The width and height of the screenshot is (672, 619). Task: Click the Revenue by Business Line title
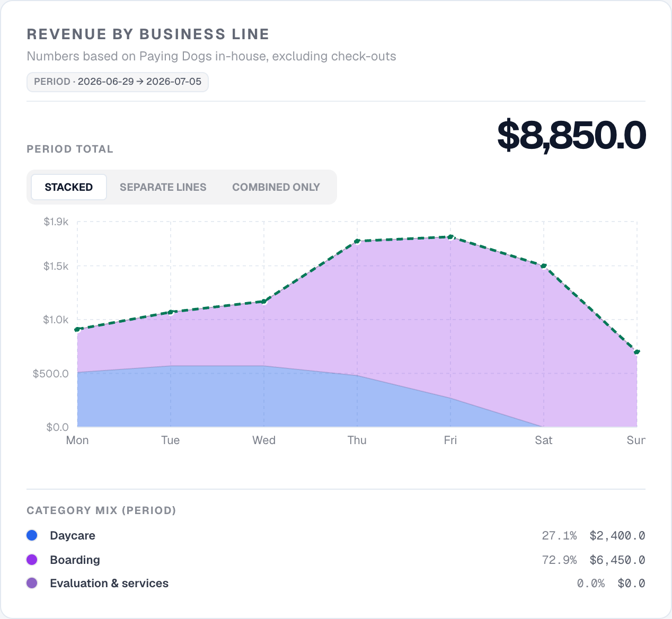[x=148, y=34]
